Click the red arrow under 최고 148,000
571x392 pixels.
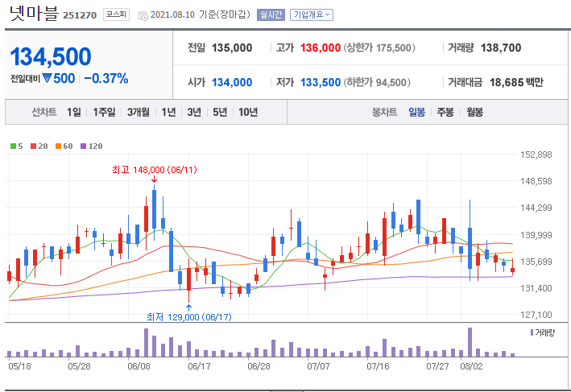[x=154, y=179]
